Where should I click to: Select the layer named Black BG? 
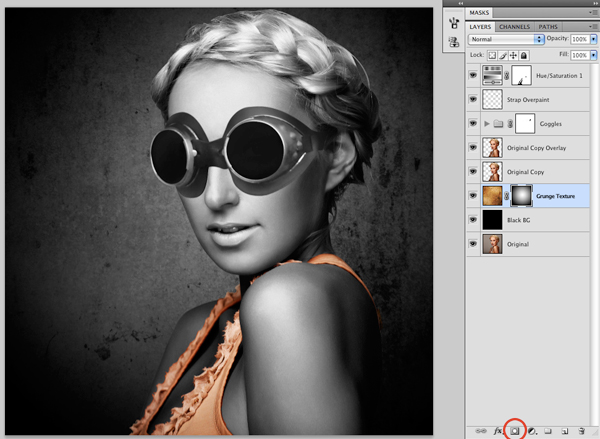[518, 220]
